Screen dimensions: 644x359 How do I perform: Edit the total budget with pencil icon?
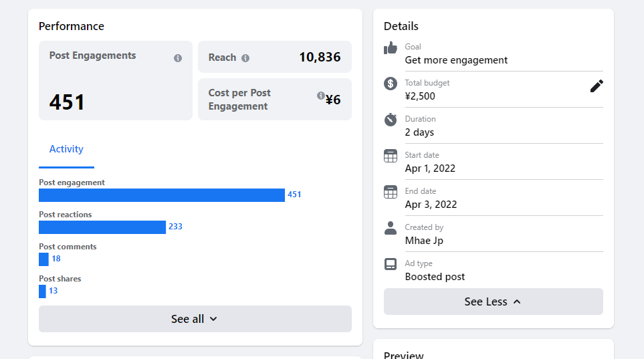[597, 86]
